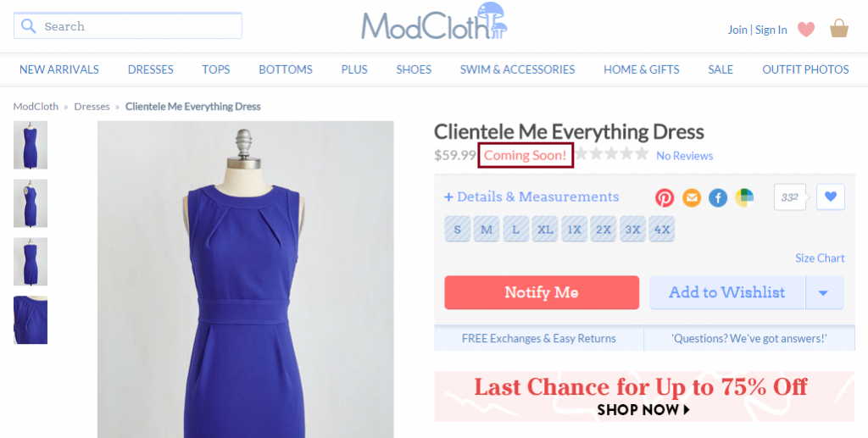Screen dimensions: 868x438
Task: Select size S option
Action: 457,229
